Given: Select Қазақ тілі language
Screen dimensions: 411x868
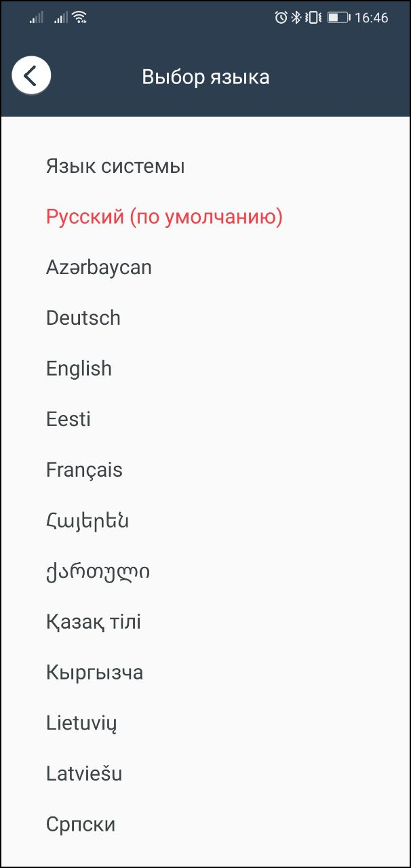Looking at the screenshot, I should point(94,622).
